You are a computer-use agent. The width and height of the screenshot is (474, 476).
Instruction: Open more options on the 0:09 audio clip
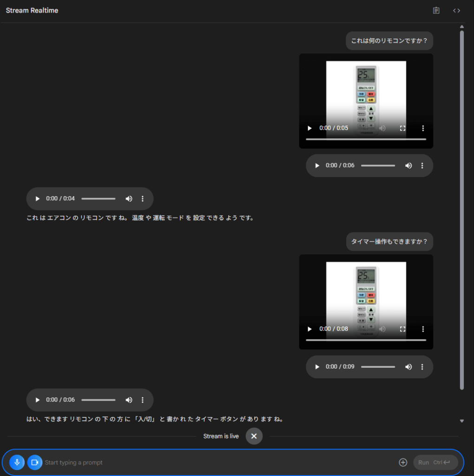click(422, 367)
